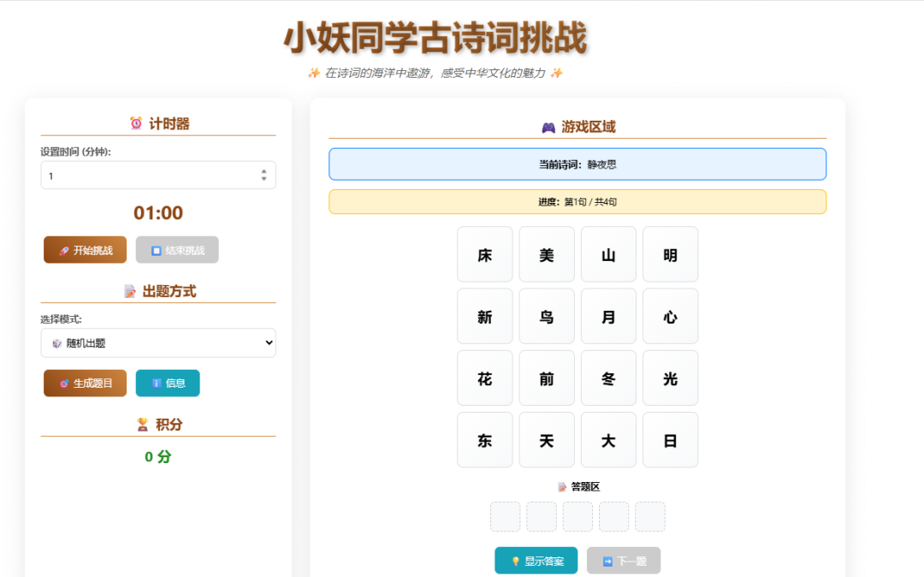The width and height of the screenshot is (924, 577).
Task: Select the character tile 前
Action: [x=547, y=378]
